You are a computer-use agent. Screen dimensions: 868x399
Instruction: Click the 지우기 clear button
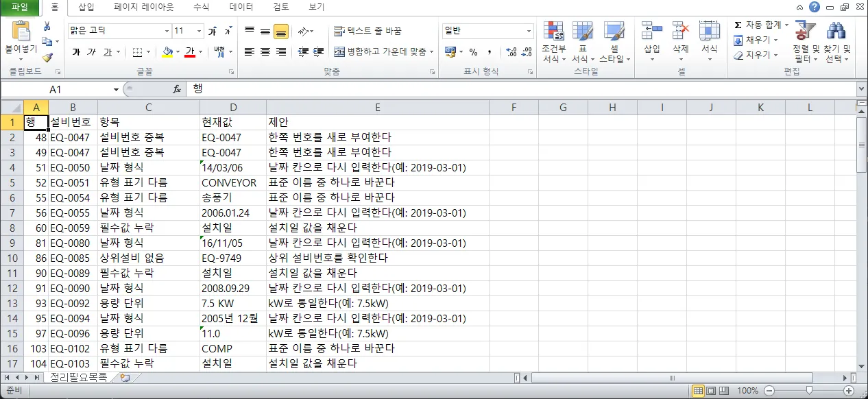[x=757, y=55]
